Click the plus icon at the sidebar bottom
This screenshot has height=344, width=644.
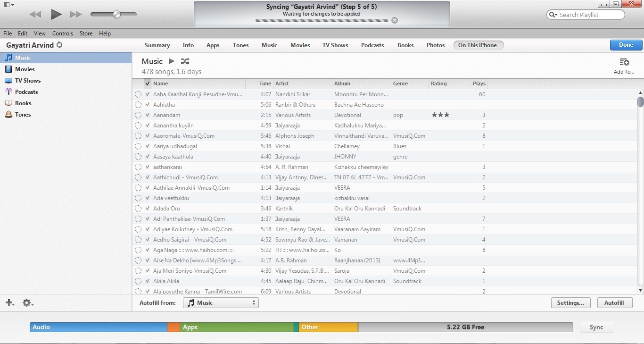(x=9, y=303)
